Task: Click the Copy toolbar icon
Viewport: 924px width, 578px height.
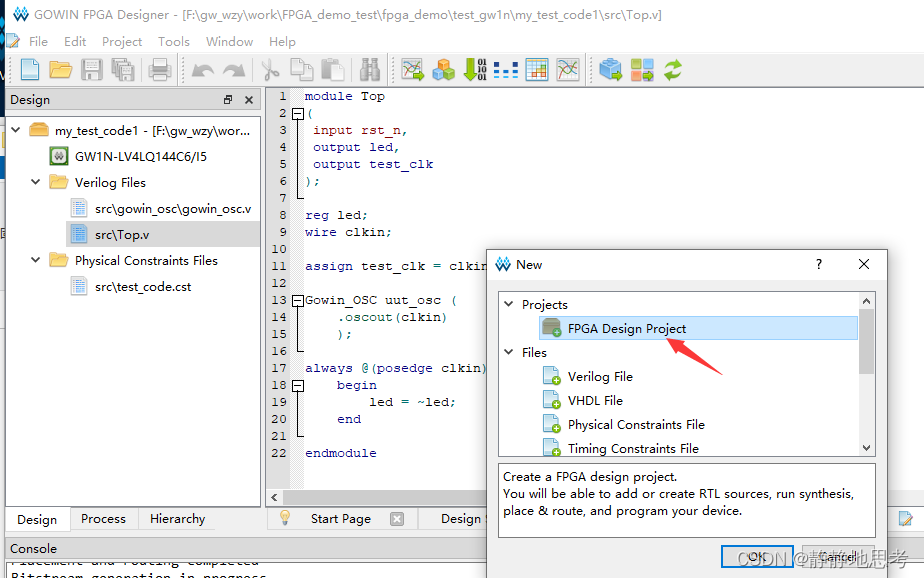Action: coord(302,70)
